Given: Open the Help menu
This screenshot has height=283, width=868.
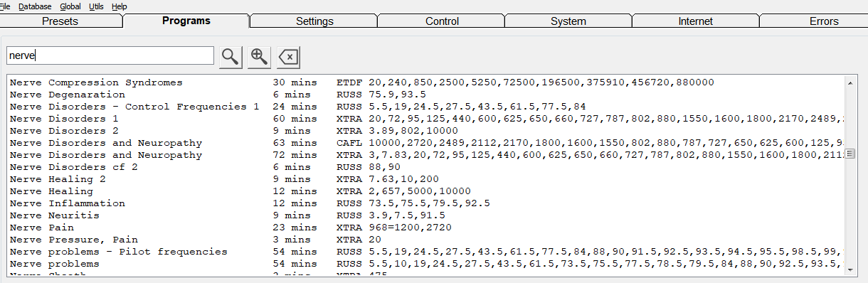Looking at the screenshot, I should point(120,6).
